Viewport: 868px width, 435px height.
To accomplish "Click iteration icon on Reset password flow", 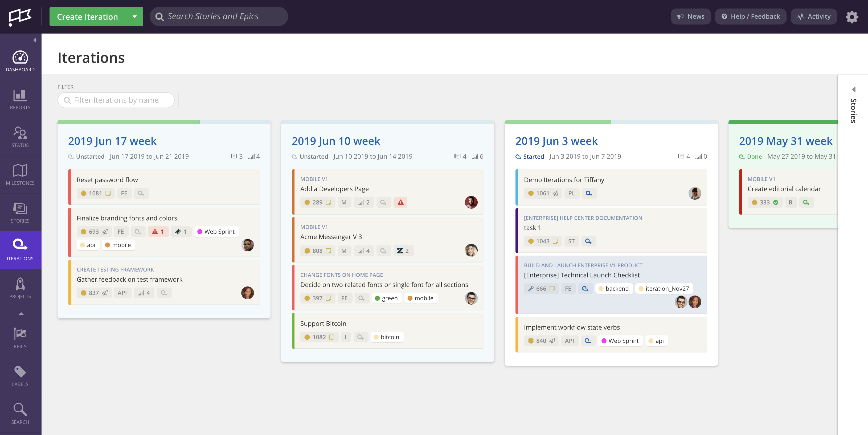I will click(141, 194).
